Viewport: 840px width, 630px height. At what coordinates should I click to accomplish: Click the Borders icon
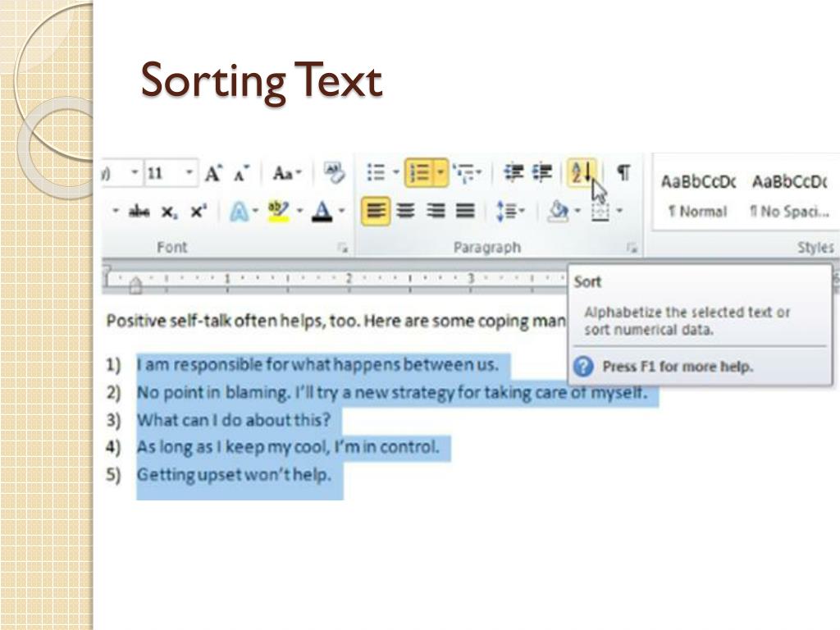coord(600,212)
